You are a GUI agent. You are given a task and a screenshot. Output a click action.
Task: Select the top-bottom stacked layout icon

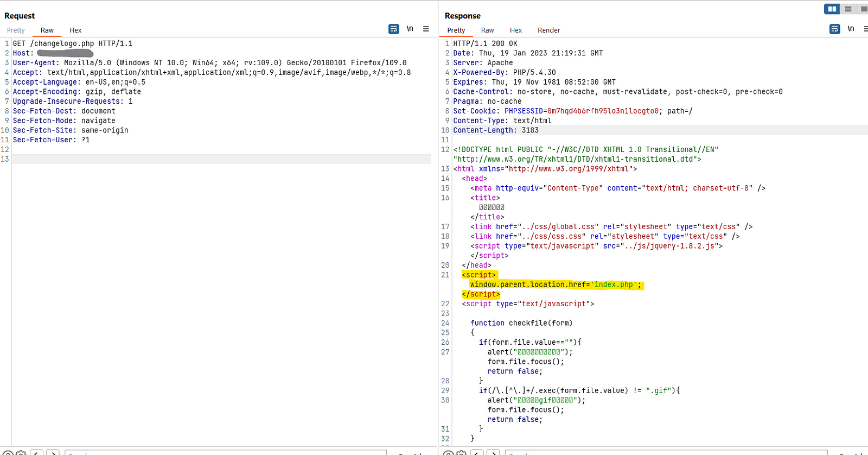(848, 9)
